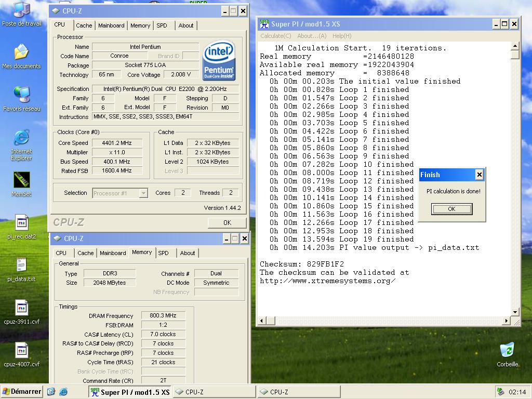Image resolution: width=532 pixels, height=399 pixels.
Task: Click CAS# Latency 7.0 clocks value
Action: [163, 334]
